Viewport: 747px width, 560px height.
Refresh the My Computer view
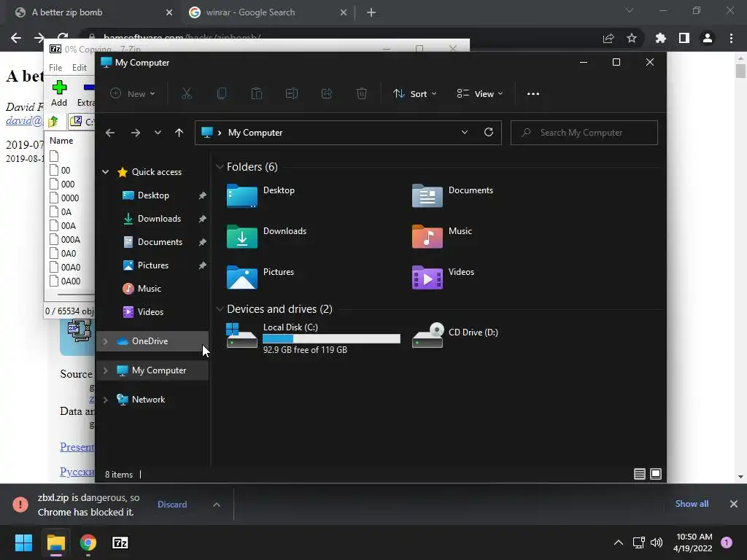489,133
